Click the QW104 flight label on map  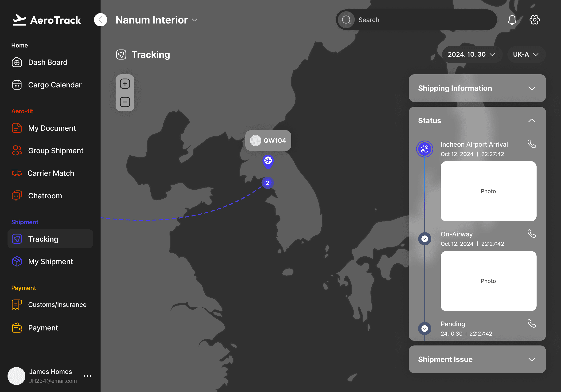268,141
